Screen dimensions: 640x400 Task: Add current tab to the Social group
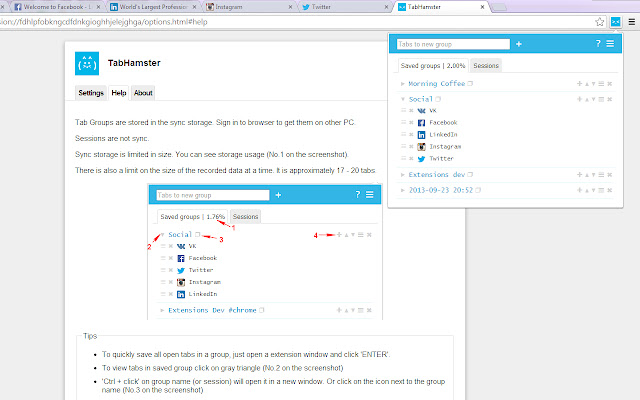point(579,99)
